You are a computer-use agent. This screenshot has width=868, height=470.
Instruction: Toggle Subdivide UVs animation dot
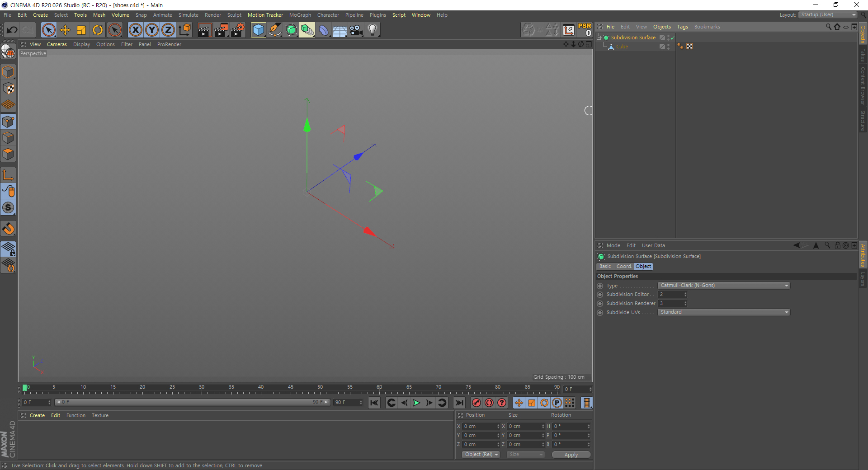click(600, 313)
